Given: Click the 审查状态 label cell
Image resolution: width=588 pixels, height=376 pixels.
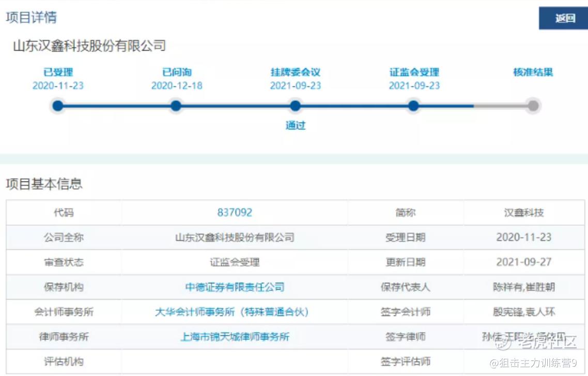Looking at the screenshot, I should (x=64, y=262).
